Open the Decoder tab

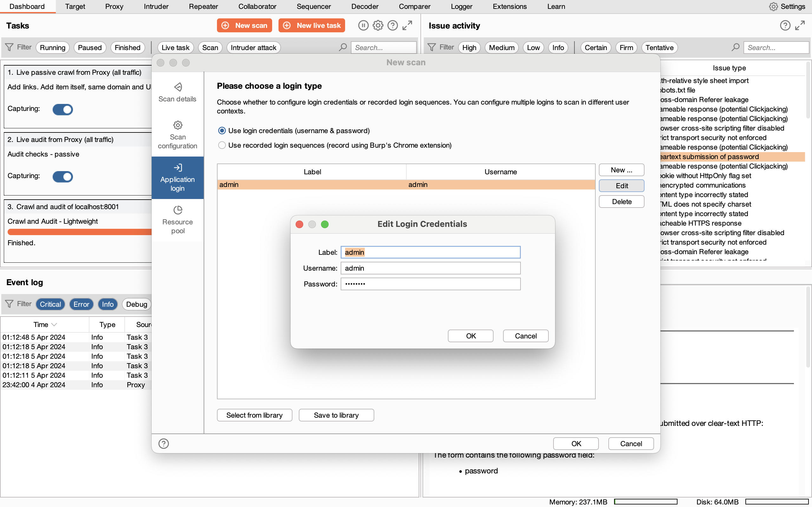364,6
